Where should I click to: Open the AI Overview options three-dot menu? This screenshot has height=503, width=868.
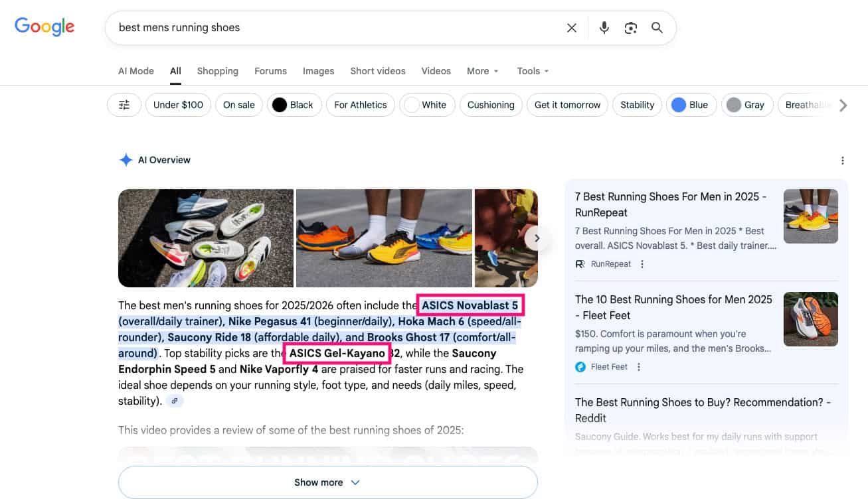(842, 160)
